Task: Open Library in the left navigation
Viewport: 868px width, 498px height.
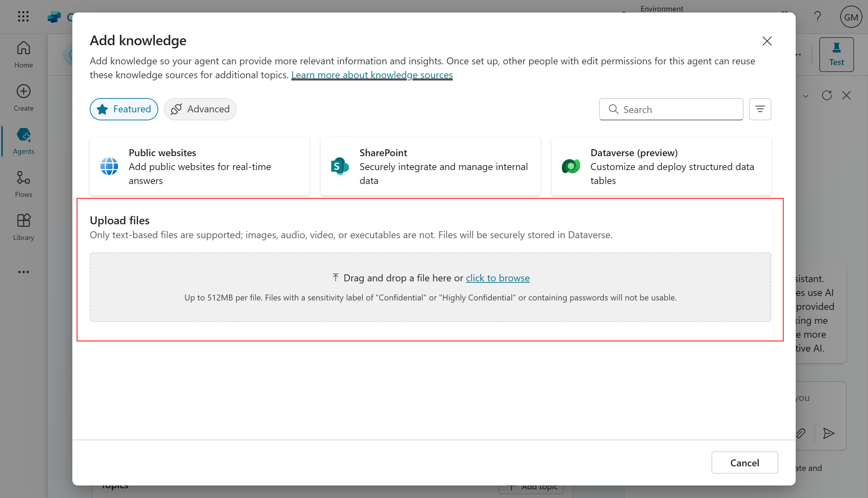Action: [23, 227]
